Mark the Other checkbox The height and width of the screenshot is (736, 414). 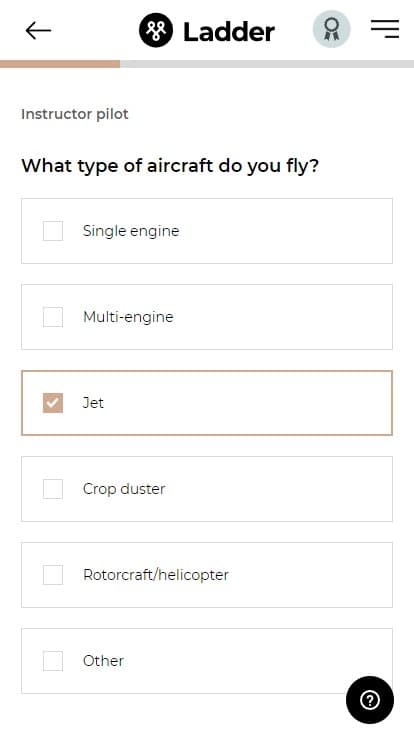point(53,661)
